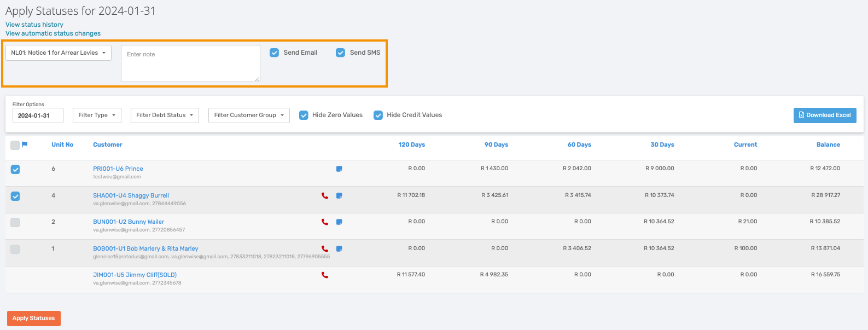868x330 pixels.
Task: Click phone icon for Shaggy Burrell
Action: pos(325,195)
